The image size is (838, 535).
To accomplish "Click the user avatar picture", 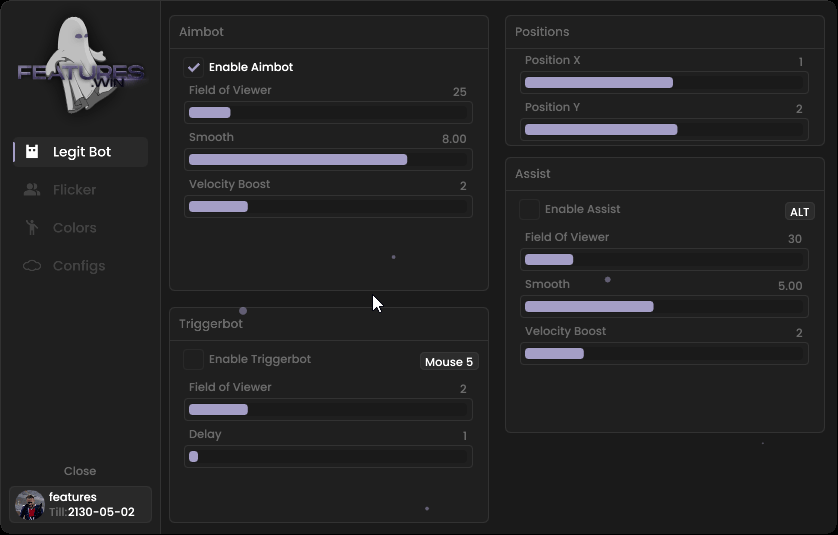I will coord(29,505).
